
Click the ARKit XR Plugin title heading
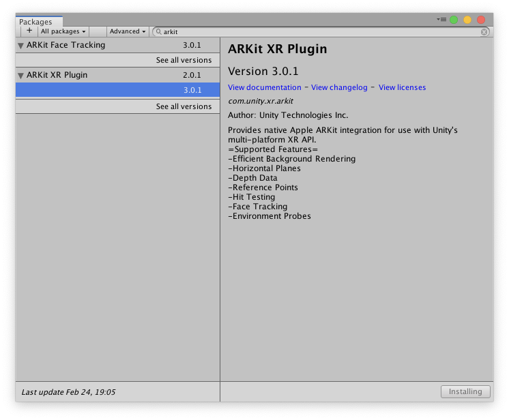click(277, 49)
